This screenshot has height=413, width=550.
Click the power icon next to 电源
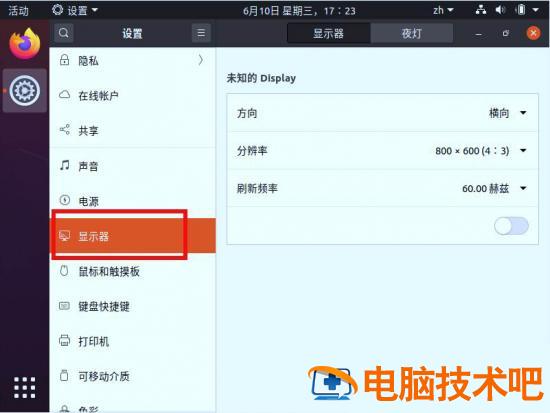(x=65, y=200)
